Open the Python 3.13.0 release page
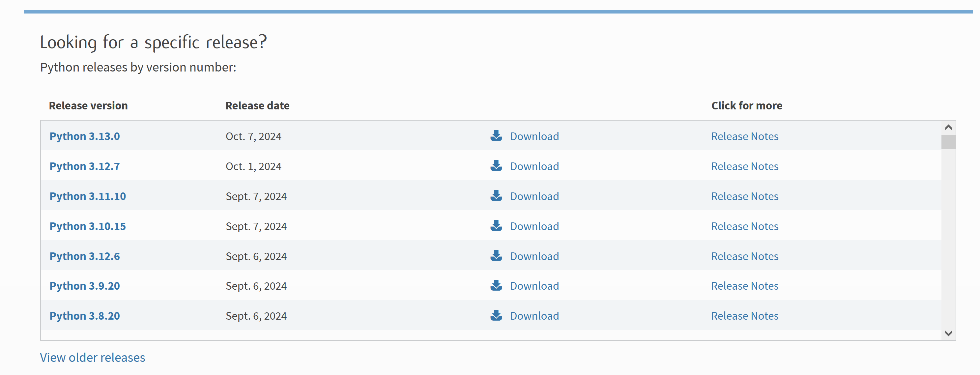Viewport: 980px width, 375px height. click(84, 136)
